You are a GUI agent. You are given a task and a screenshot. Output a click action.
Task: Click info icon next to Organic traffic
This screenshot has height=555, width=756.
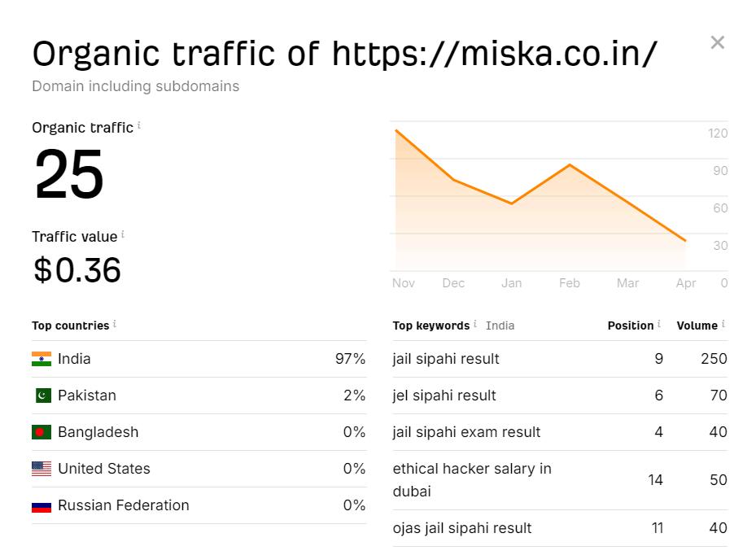point(139,125)
